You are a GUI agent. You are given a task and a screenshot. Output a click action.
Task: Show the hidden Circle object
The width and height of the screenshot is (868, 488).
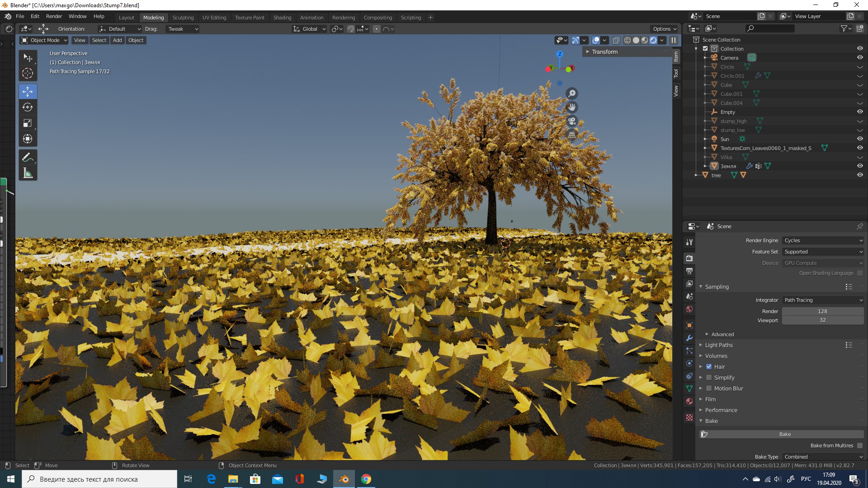click(860, 66)
